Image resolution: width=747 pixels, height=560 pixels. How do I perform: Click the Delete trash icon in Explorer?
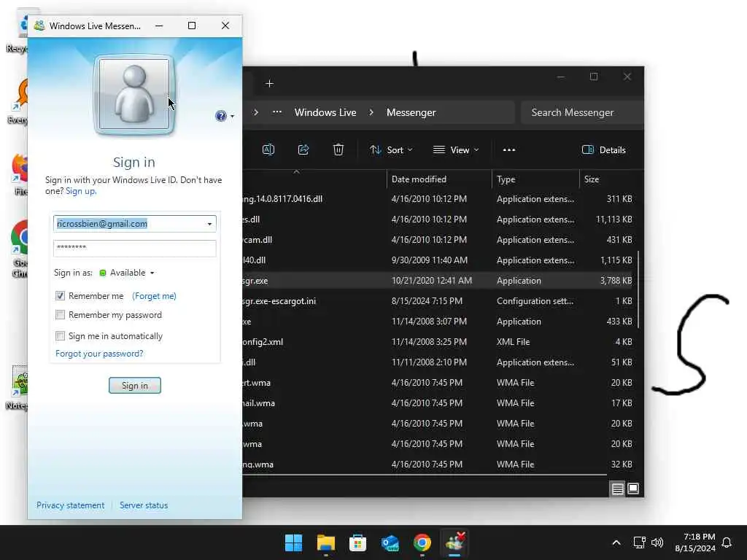click(338, 150)
